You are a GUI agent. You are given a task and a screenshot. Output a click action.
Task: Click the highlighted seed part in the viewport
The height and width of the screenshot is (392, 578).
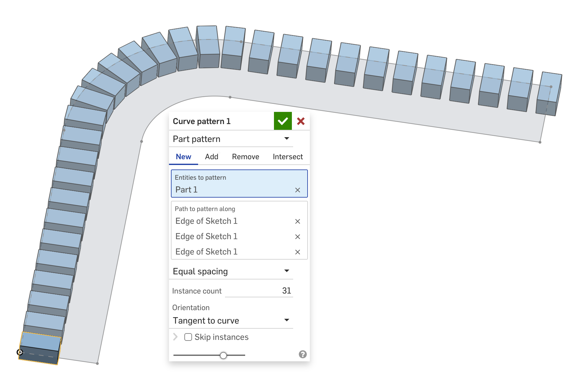40,348
